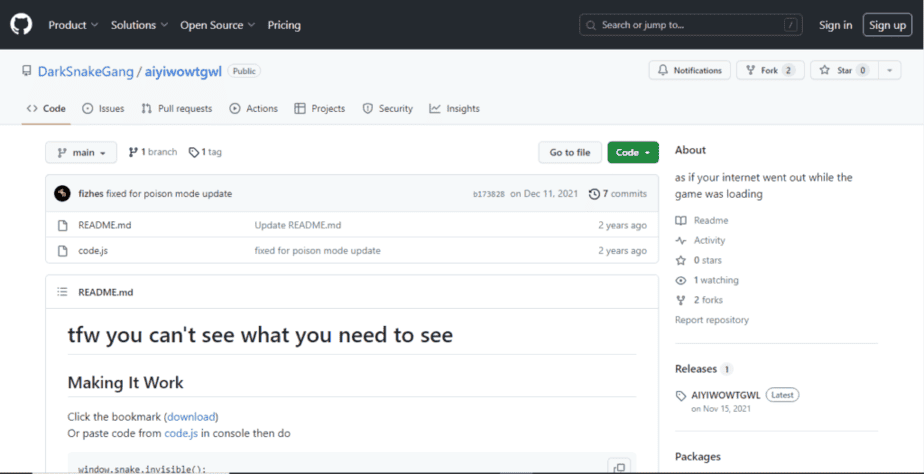Image resolution: width=924 pixels, height=474 pixels.
Task: Open the 1 watching link
Action: [x=707, y=280]
